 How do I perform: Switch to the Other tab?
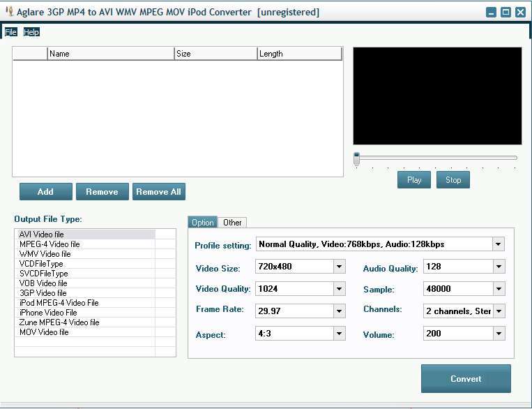[232, 223]
